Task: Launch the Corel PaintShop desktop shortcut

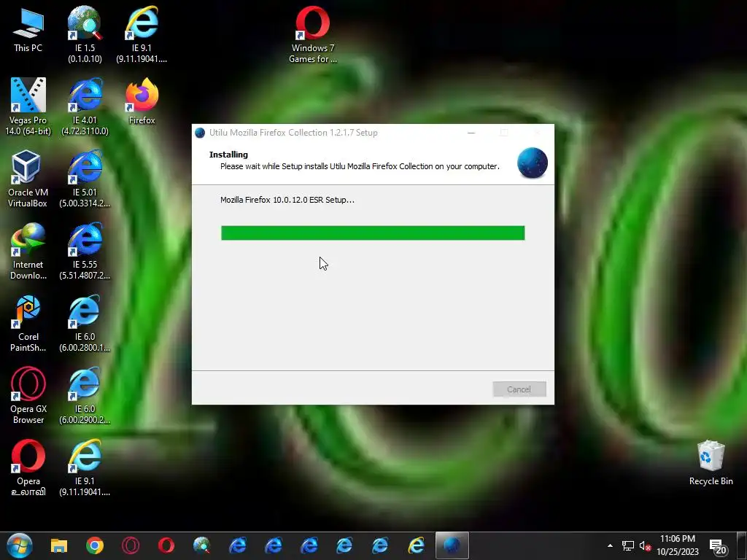Action: click(28, 324)
